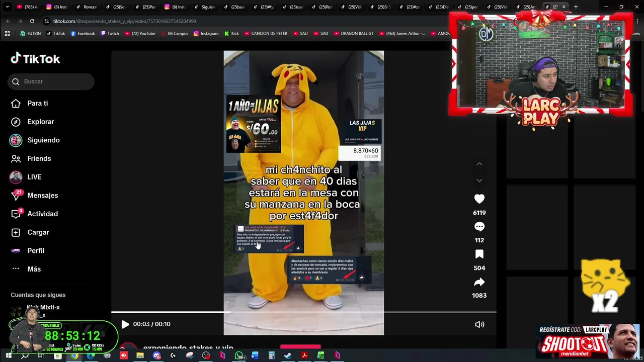Open the (72) YouTube bookmark

pyautogui.click(x=139, y=34)
